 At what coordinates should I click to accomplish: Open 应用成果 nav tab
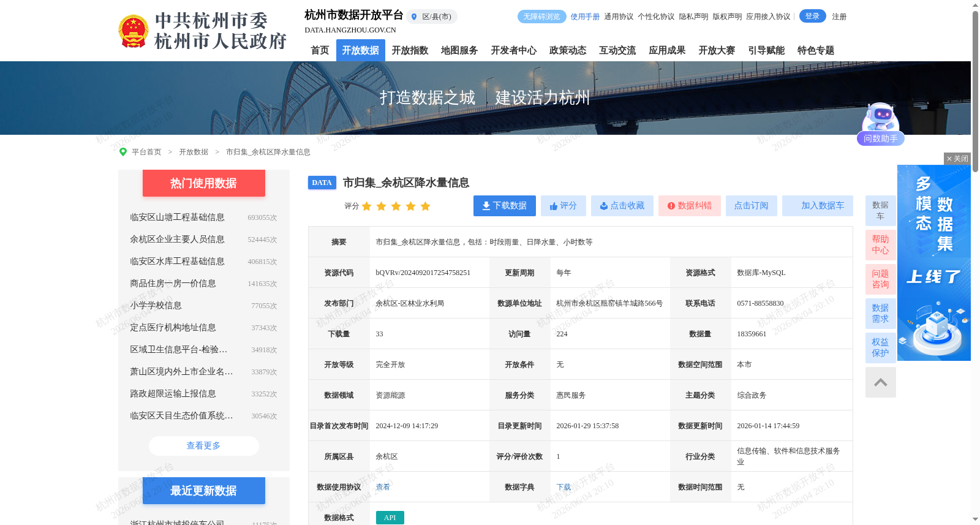pyautogui.click(x=667, y=50)
